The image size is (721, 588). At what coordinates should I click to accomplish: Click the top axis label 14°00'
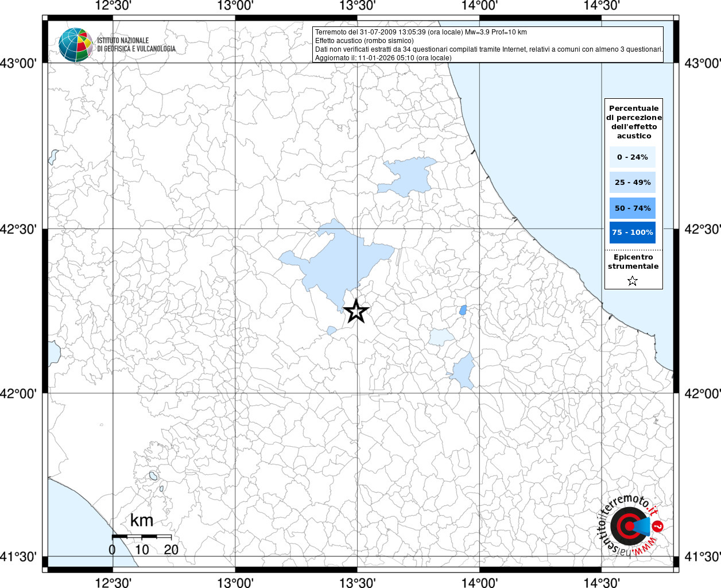coord(479,6)
